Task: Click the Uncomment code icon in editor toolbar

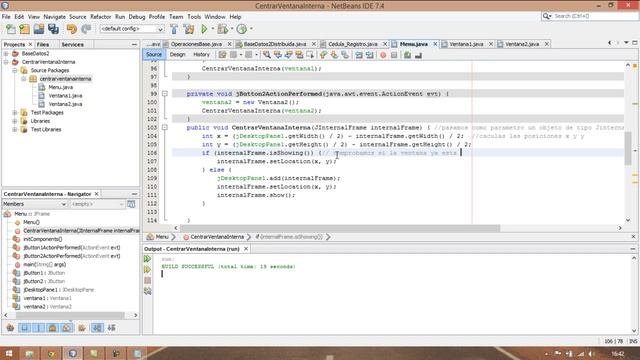Action: (418, 55)
